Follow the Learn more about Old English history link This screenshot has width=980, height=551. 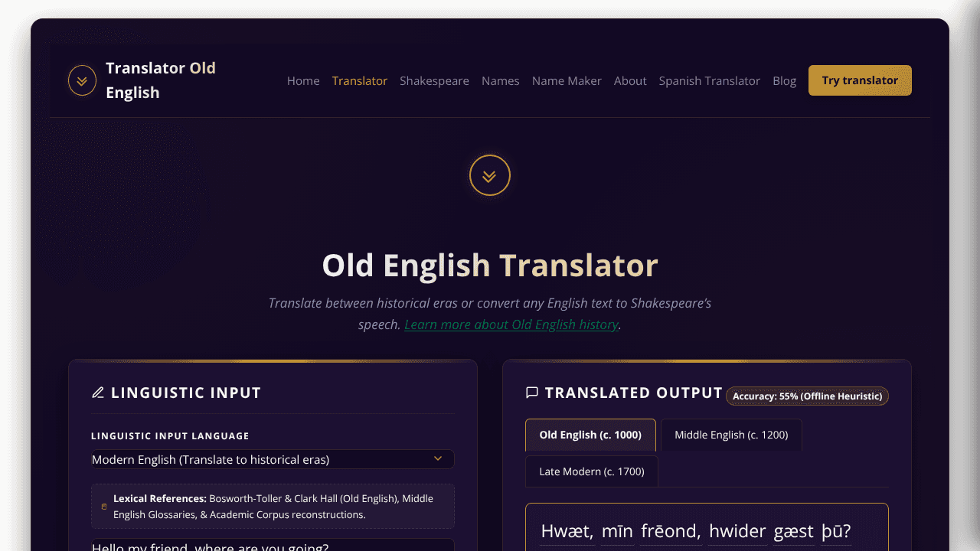[511, 324]
